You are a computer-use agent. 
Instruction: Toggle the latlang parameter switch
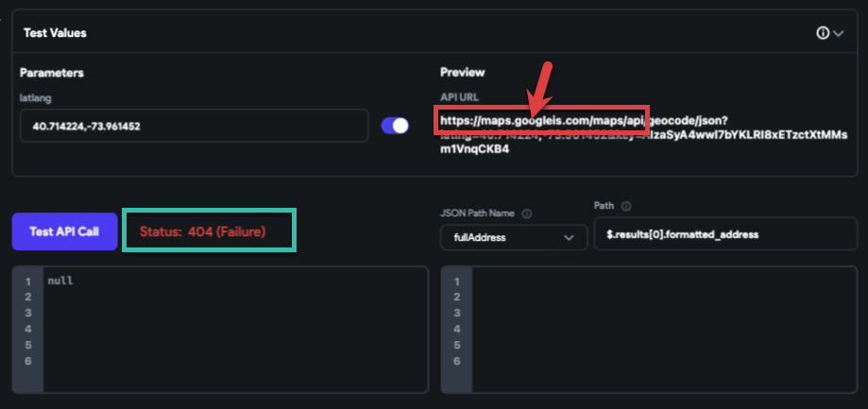[x=395, y=126]
